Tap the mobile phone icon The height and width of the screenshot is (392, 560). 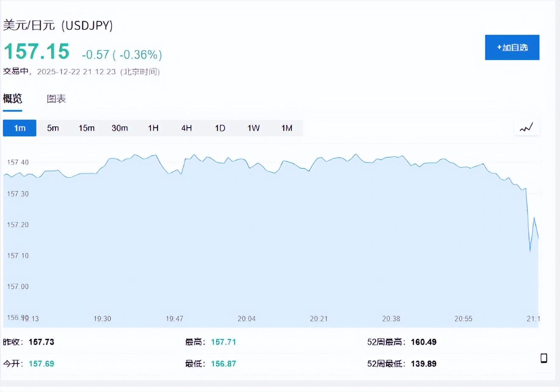[543, 358]
